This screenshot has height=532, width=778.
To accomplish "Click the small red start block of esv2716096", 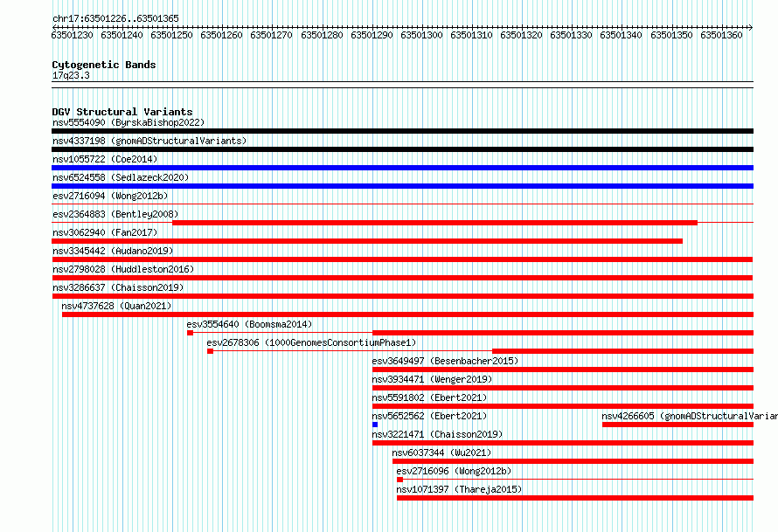I will pos(399,480).
